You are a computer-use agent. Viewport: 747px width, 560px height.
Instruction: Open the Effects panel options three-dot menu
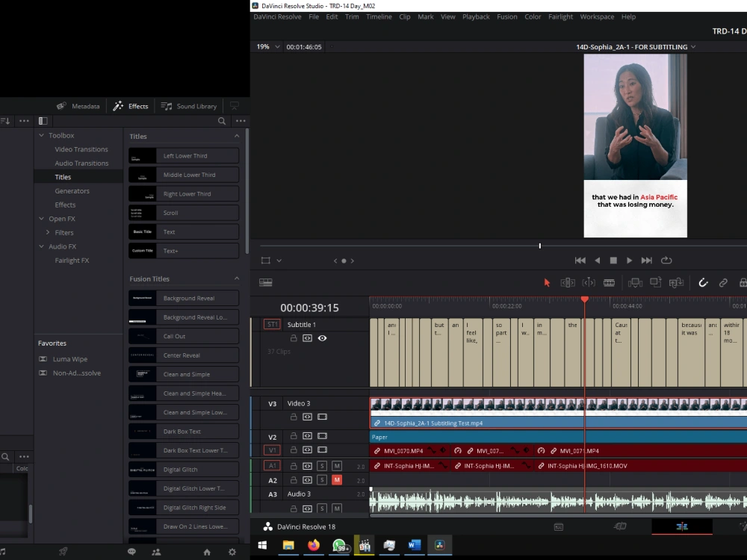pyautogui.click(x=241, y=121)
